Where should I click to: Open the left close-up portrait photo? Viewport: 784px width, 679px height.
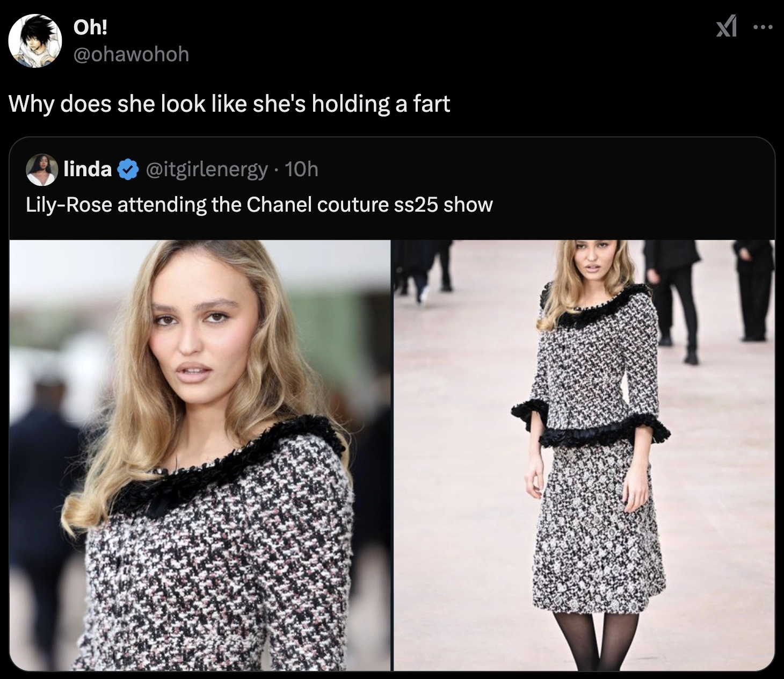click(x=200, y=454)
